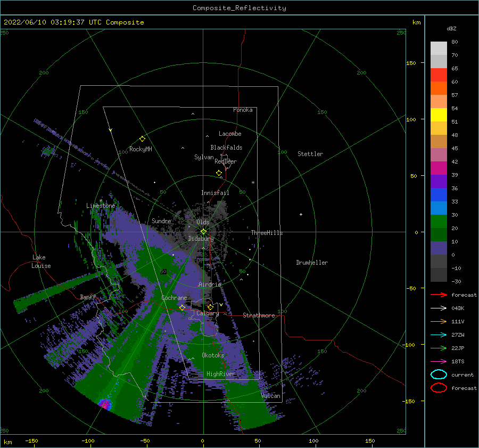Click the yellow diamond marker above Calgary
The image size is (479, 448).
point(210,307)
